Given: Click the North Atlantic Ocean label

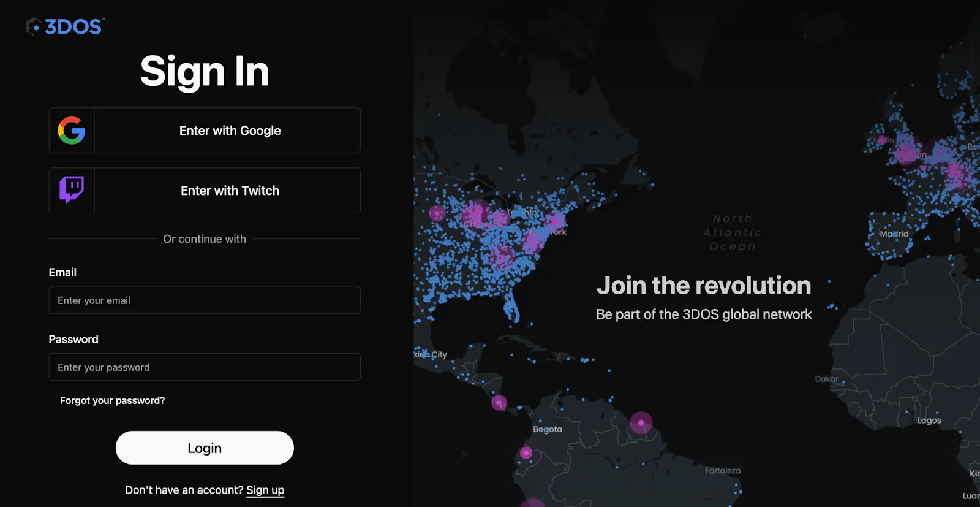Looking at the screenshot, I should point(733,232).
